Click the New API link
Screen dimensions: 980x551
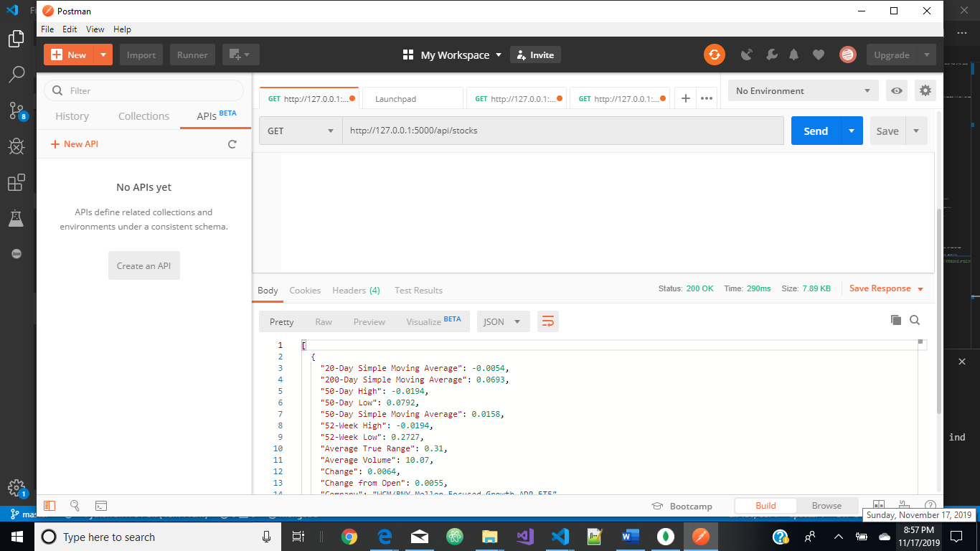pos(75,144)
